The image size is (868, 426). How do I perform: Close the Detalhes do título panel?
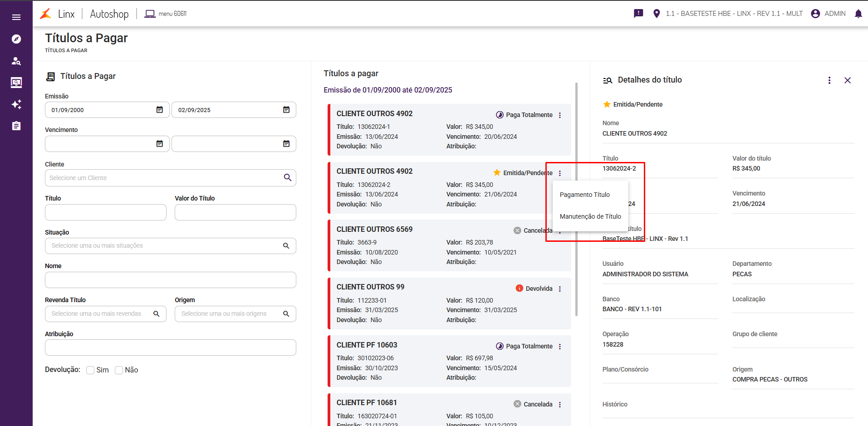point(847,80)
